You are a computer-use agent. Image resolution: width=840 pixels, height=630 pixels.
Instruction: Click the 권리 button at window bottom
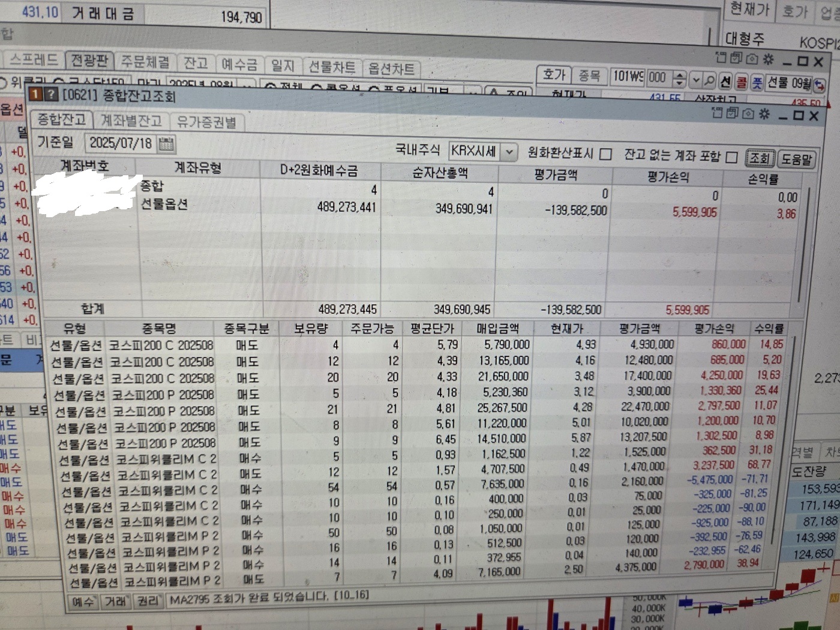(148, 601)
